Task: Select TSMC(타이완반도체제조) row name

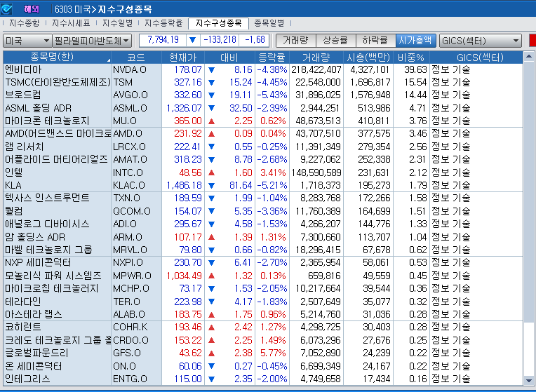Action: [x=58, y=82]
